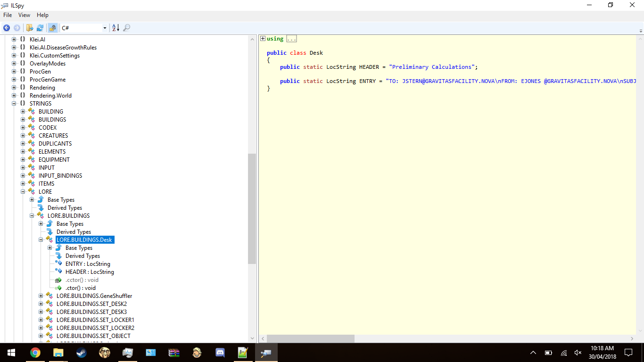Open Steam from the taskbar
The image size is (644, 362).
pyautogui.click(x=82, y=353)
